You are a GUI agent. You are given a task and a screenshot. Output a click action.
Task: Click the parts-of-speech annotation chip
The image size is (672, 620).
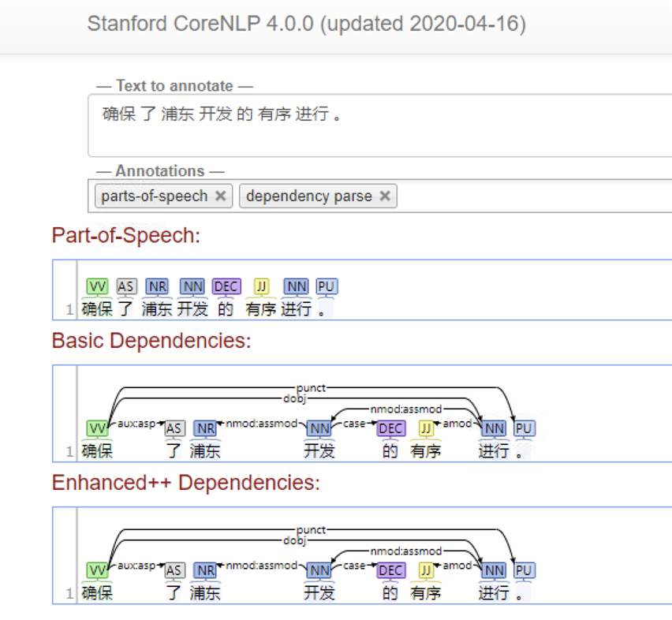pyautogui.click(x=155, y=196)
